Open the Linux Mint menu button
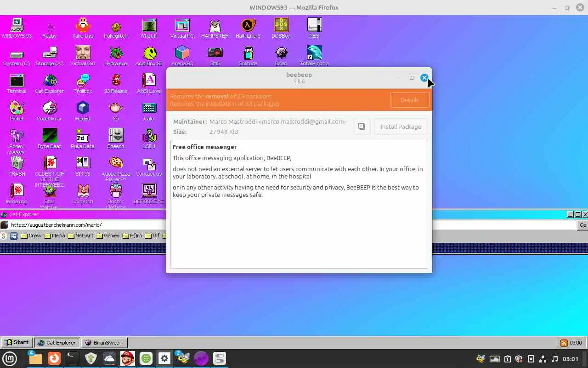This screenshot has width=588, height=368. coord(10,358)
